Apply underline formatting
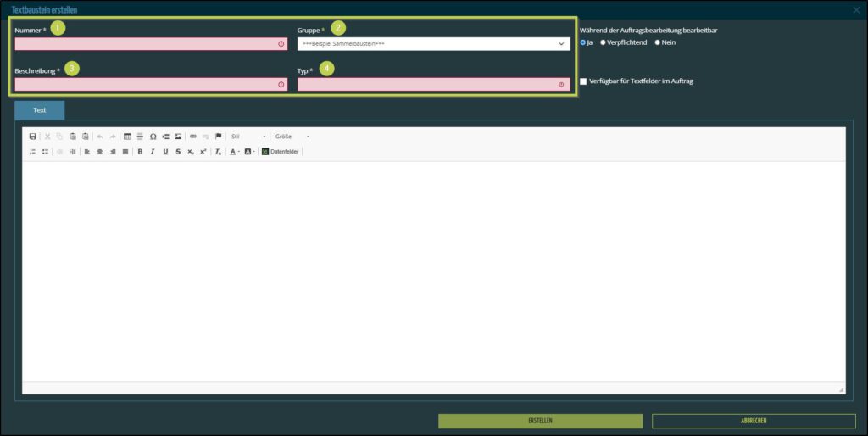Screen dimensions: 868x436 [165, 152]
